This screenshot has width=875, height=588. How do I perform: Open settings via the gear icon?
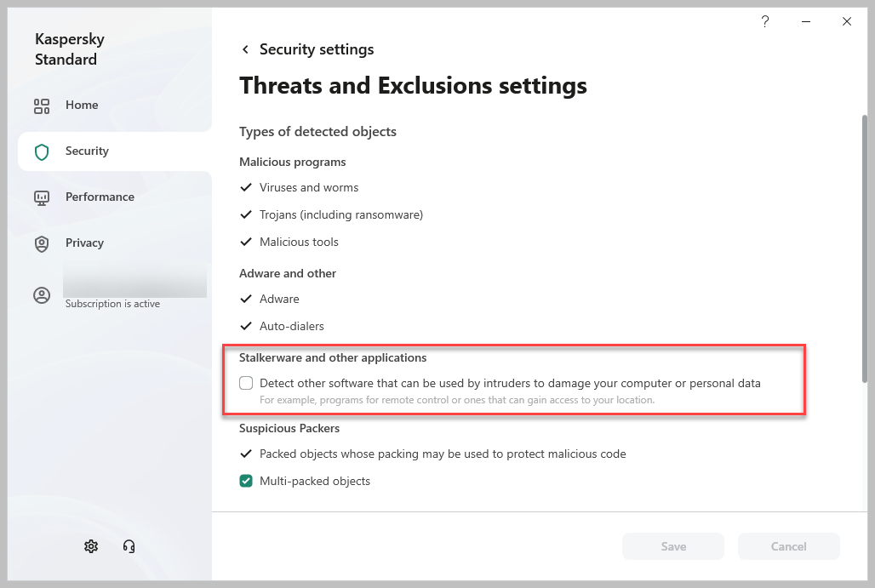tap(91, 546)
